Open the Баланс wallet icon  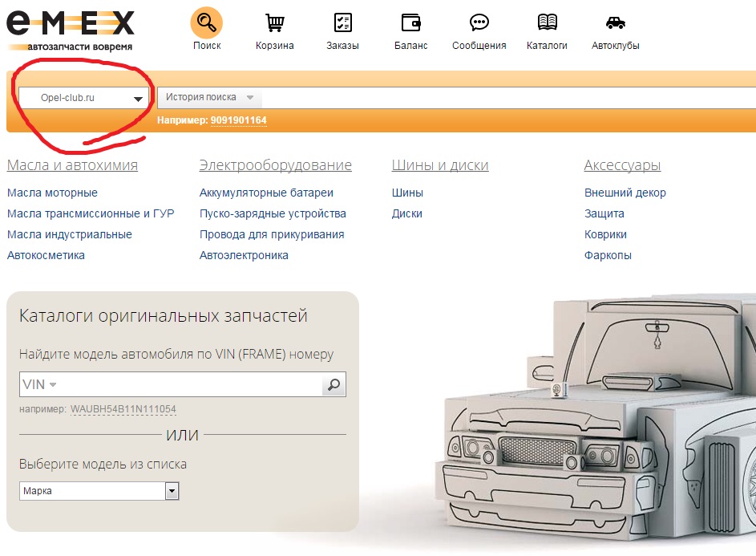pos(410,22)
